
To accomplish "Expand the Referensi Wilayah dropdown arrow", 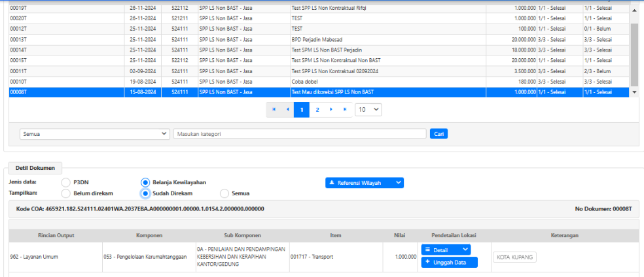I will (x=398, y=183).
